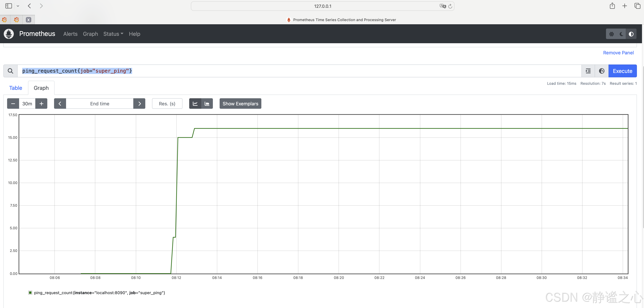This screenshot has width=644, height=308.
Task: Click the Safari share icon
Action: tap(612, 6)
